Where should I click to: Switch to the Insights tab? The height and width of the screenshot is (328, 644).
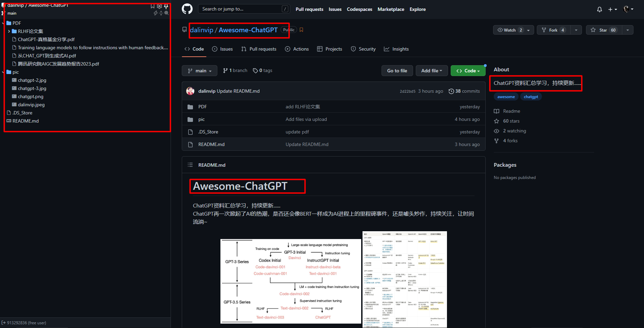396,49
